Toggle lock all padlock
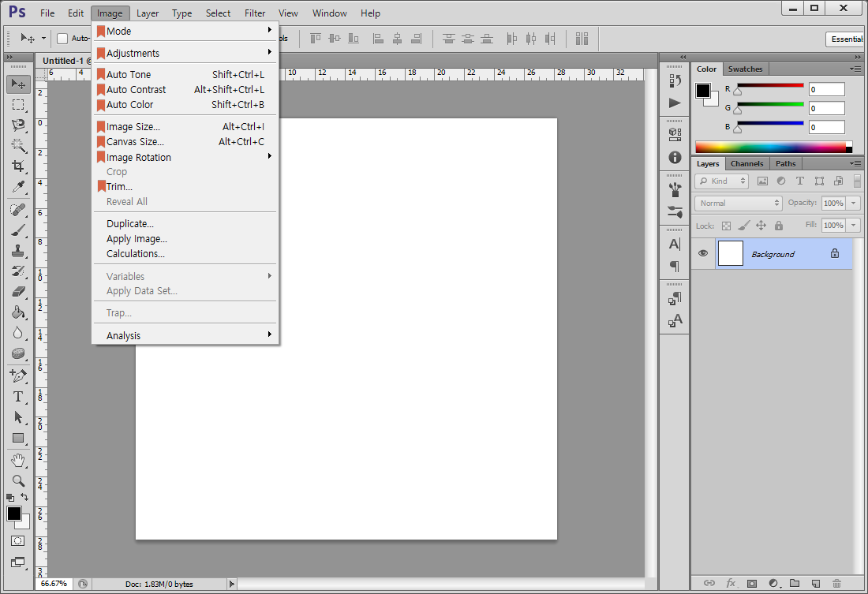 (779, 226)
